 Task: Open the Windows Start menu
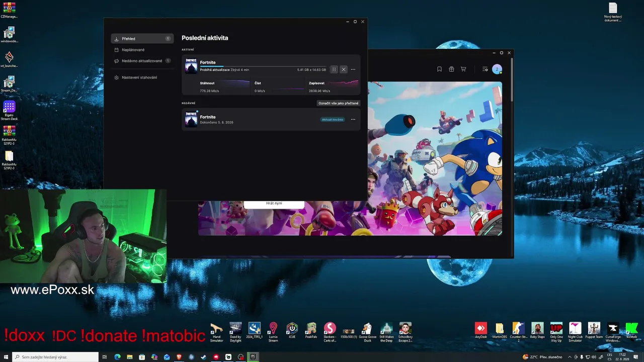coord(6,357)
